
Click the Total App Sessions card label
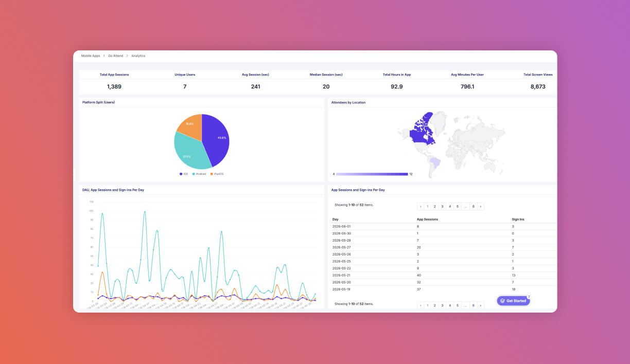click(114, 75)
